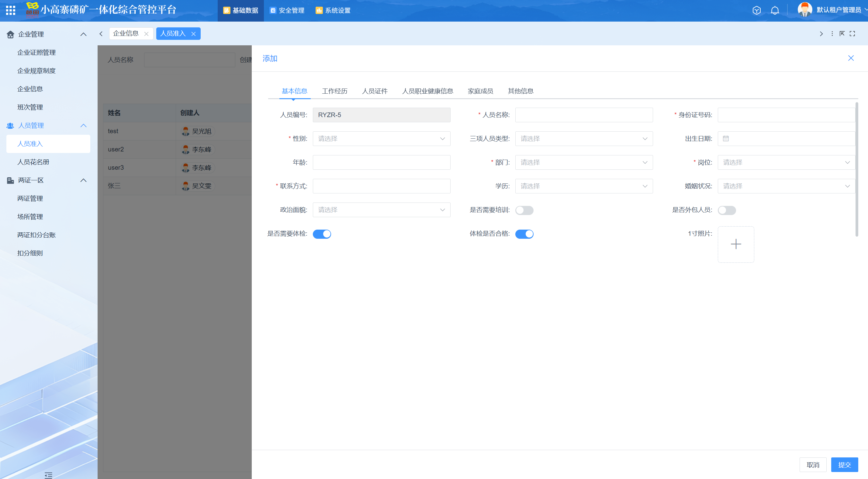Open the 部门 select box

point(584,162)
